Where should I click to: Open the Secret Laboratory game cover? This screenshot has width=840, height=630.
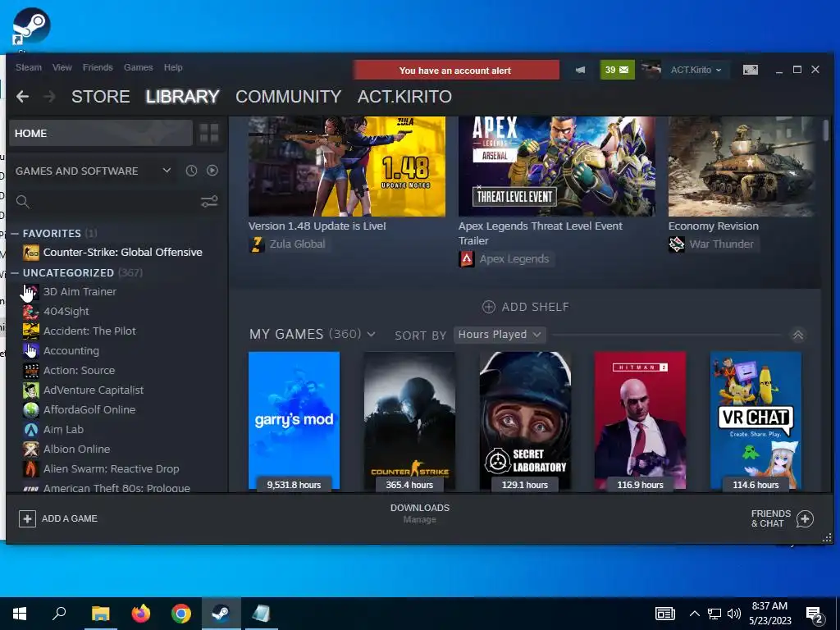coord(525,421)
